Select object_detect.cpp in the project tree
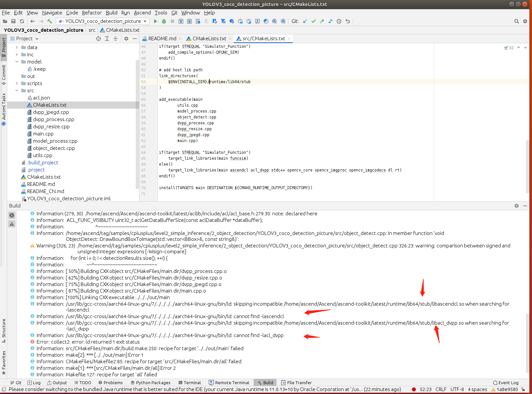 (x=54, y=148)
